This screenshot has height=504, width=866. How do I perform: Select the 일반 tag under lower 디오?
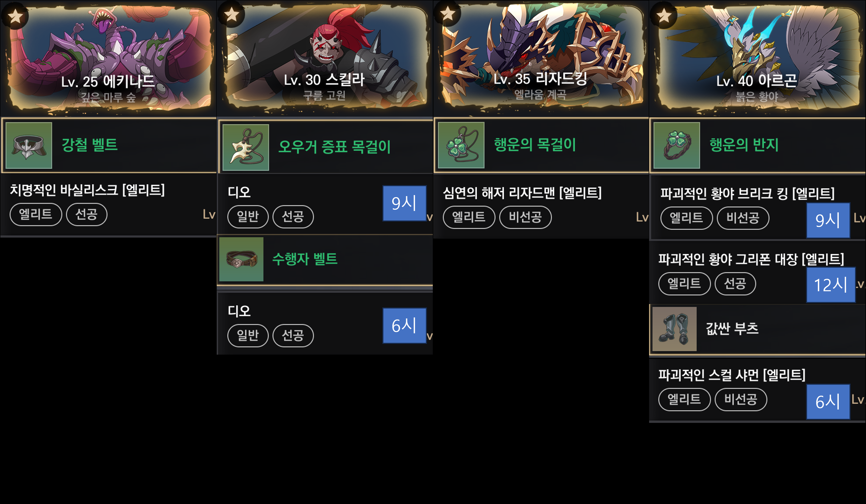pos(248,335)
